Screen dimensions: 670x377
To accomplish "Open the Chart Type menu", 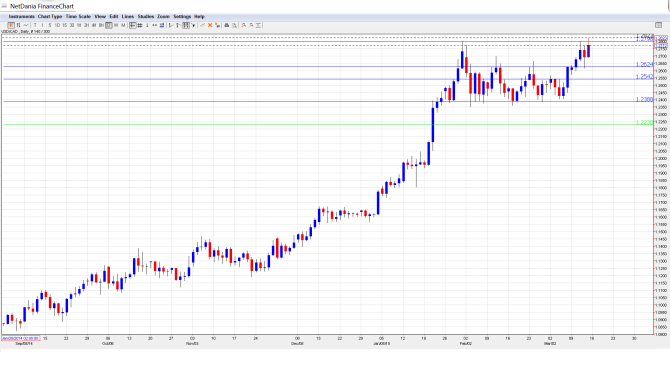I will coord(50,17).
